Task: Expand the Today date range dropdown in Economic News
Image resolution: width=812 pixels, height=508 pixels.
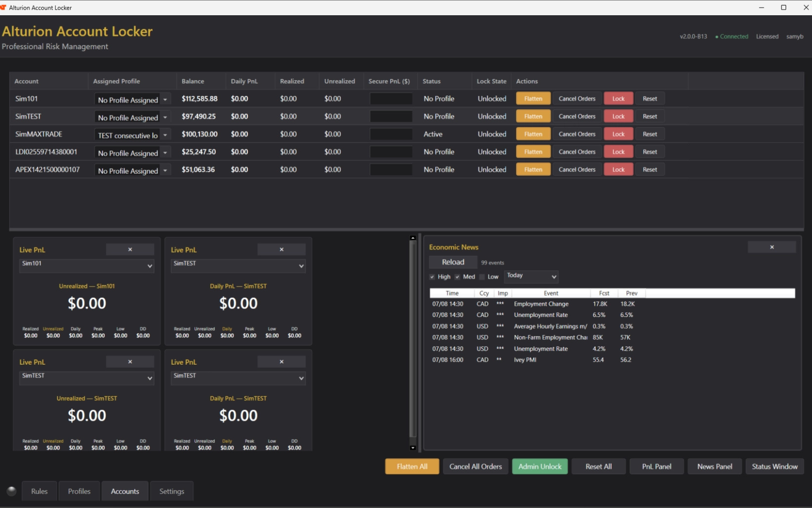Action: (x=531, y=276)
